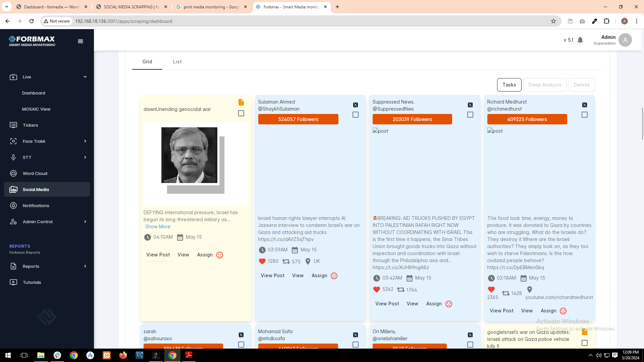Image resolution: width=644 pixels, height=362 pixels.
Task: Open Firefox from the taskbar
Action: [123, 355]
